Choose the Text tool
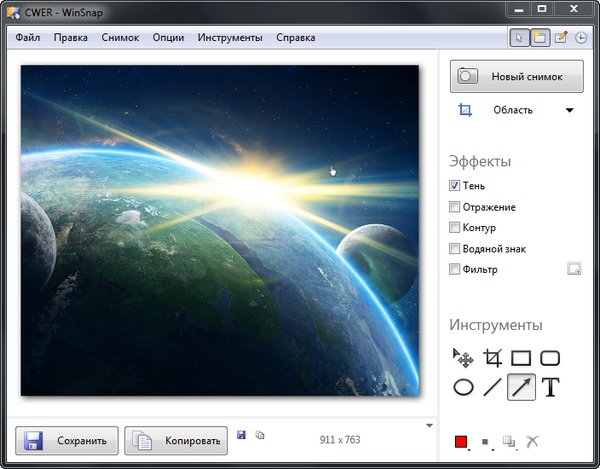This screenshot has height=469, width=600. (550, 387)
